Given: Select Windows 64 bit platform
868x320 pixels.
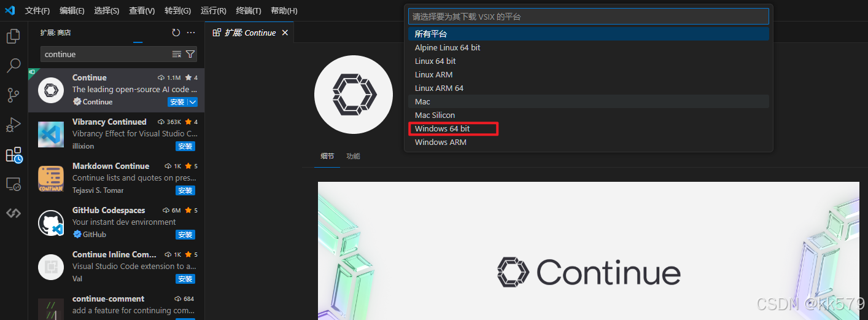Looking at the screenshot, I should [x=589, y=128].
